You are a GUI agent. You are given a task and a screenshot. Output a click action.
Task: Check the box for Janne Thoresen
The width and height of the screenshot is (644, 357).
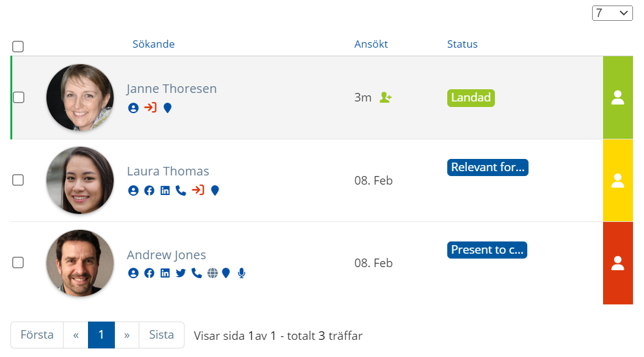tap(18, 97)
